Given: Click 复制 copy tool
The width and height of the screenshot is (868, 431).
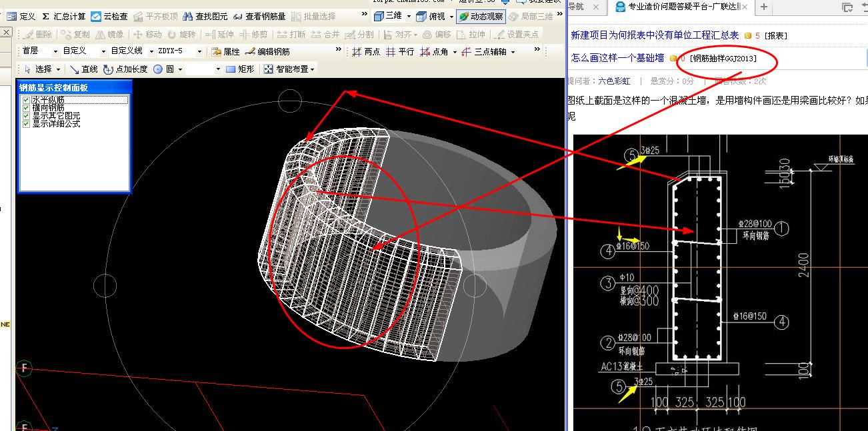Looking at the screenshot, I should tap(75, 34).
